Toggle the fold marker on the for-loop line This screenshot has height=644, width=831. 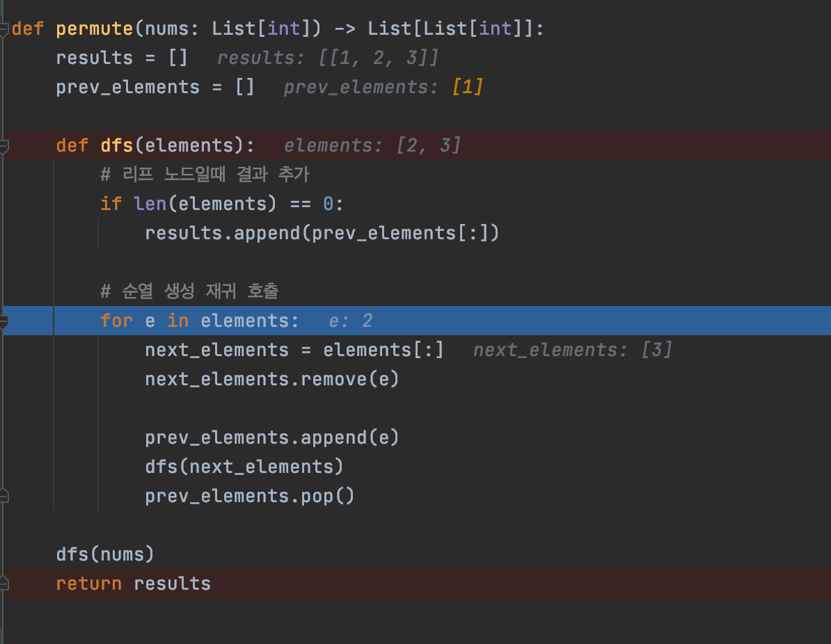coord(3,322)
